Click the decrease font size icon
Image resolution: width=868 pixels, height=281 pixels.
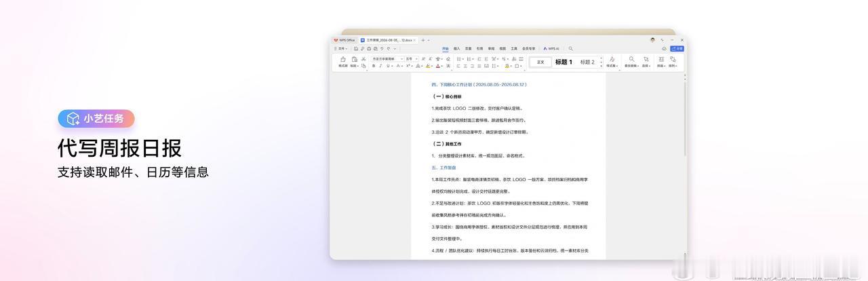(x=430, y=59)
